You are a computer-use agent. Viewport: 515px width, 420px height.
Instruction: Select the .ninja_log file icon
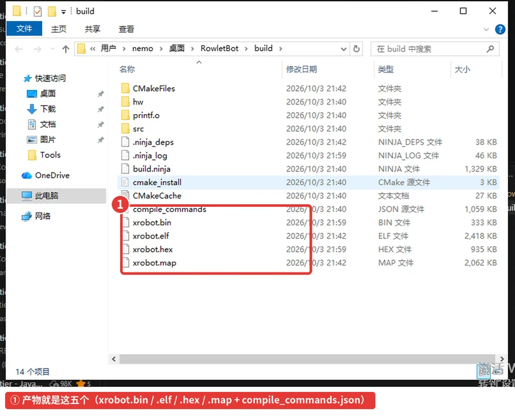[x=125, y=155]
